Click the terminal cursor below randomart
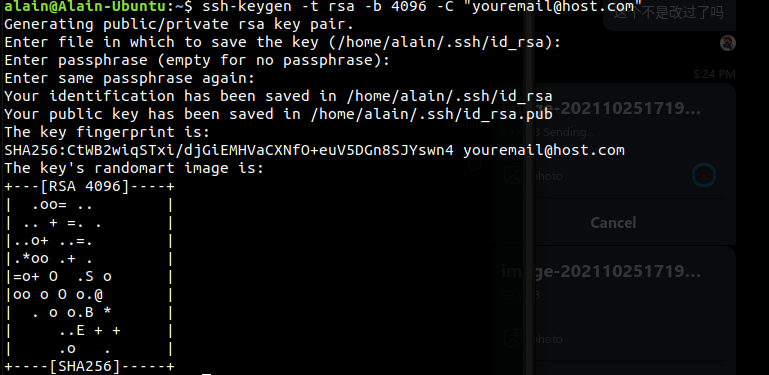The image size is (769, 375). pyautogui.click(x=206, y=374)
